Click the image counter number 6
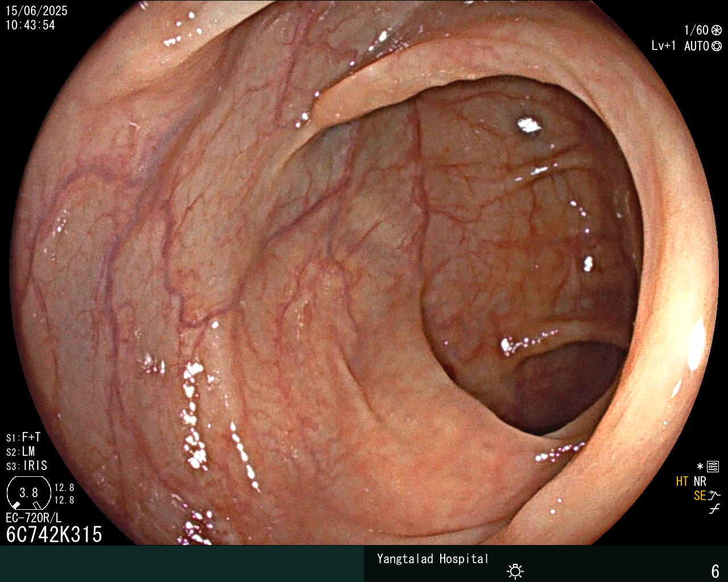The width and height of the screenshot is (728, 582). (715, 571)
